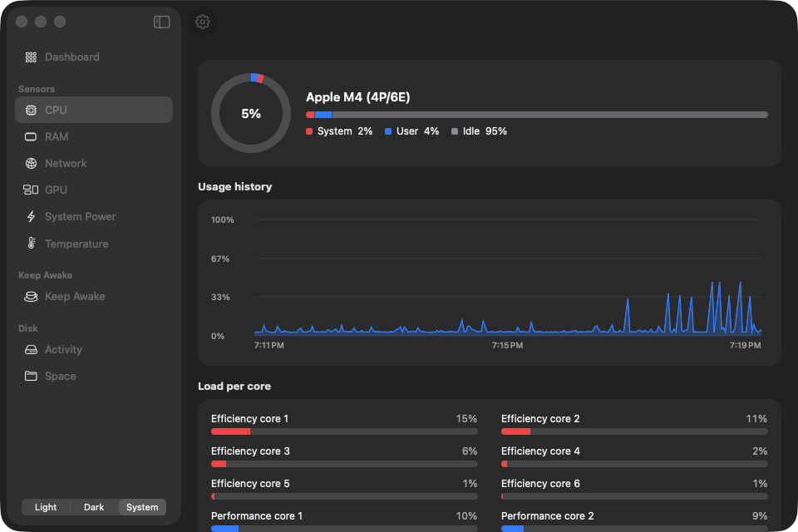Switch appearance to Dark
The width and height of the screenshot is (798, 532).
pyautogui.click(x=94, y=507)
